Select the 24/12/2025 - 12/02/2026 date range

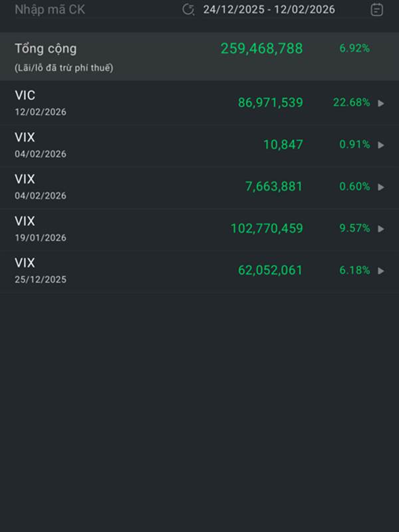click(269, 9)
